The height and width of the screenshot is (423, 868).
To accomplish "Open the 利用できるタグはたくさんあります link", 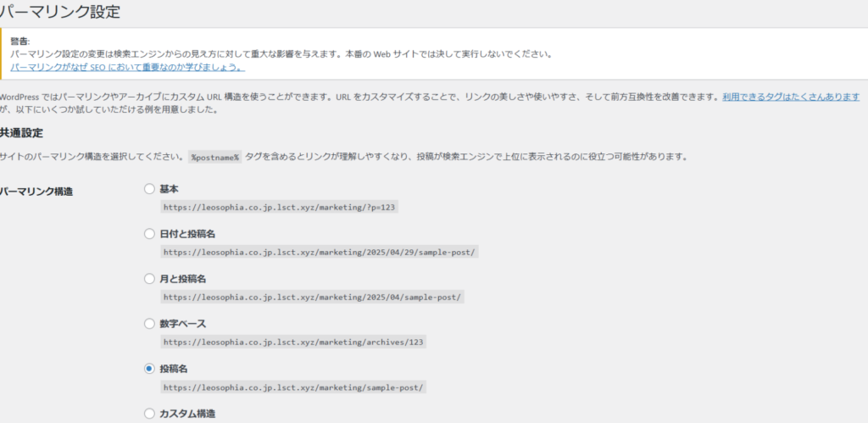I will [x=791, y=97].
